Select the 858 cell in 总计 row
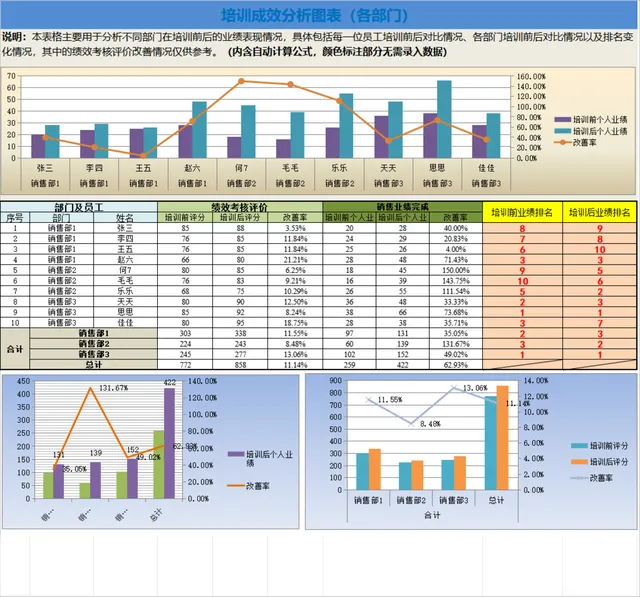The image size is (640, 597). (240, 365)
